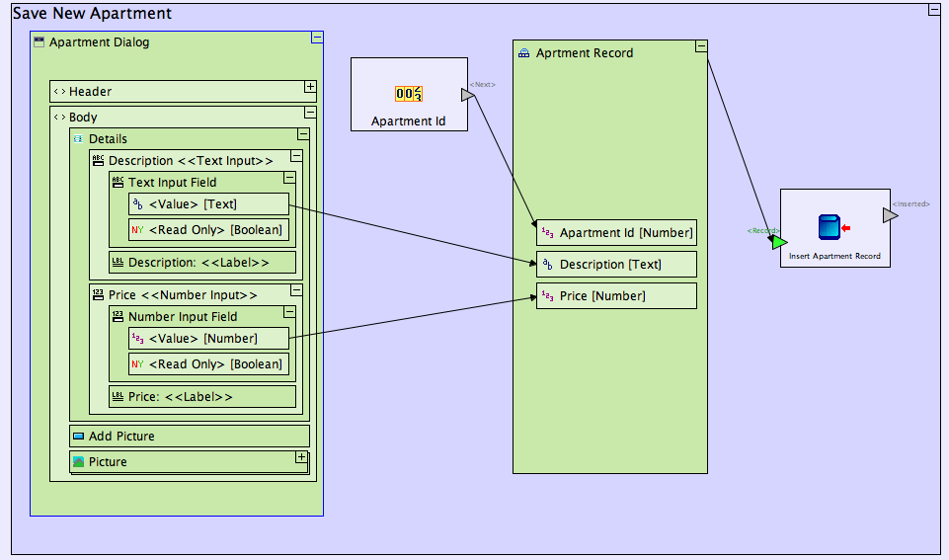Click the gray Inserted output arrow
This screenshot has height=560, width=949.
890,215
